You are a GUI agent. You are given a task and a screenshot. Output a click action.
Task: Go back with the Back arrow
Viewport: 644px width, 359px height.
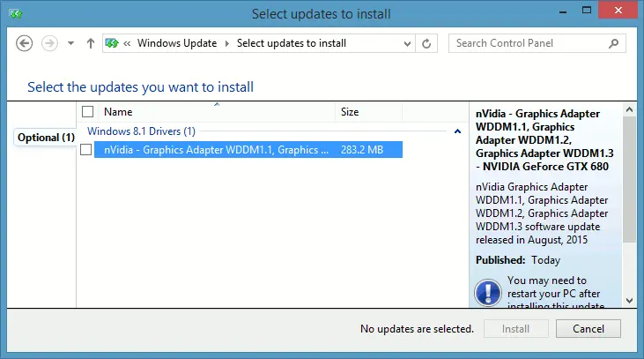click(x=25, y=43)
